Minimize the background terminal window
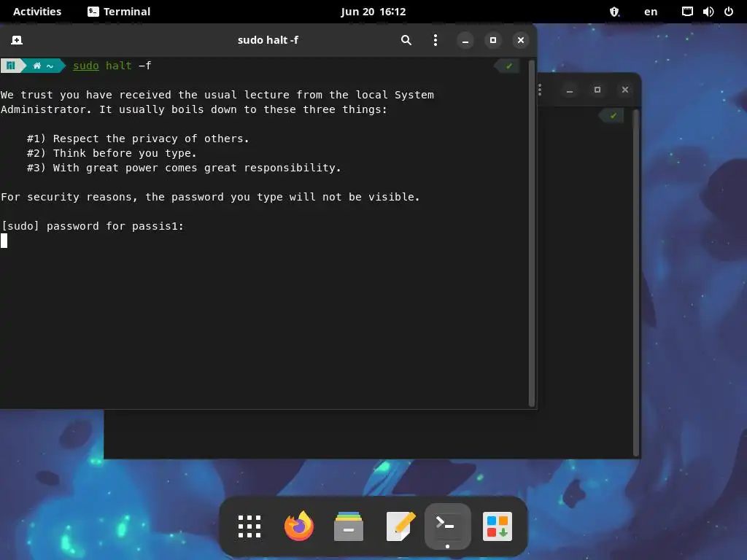This screenshot has width=747, height=560. (569, 90)
